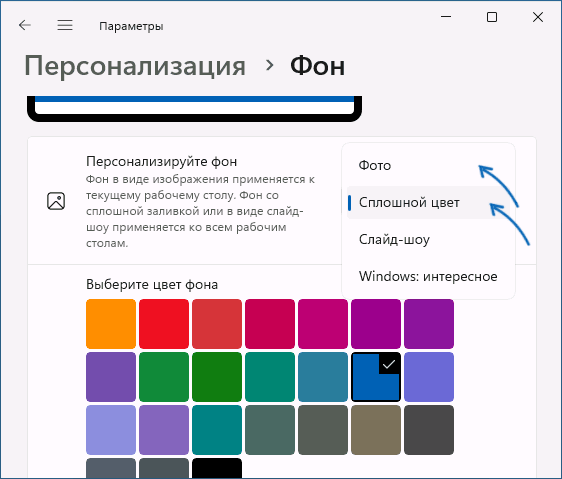Navigate to Персонализация breadcrumb
The height and width of the screenshot is (479, 562).
click(x=135, y=66)
